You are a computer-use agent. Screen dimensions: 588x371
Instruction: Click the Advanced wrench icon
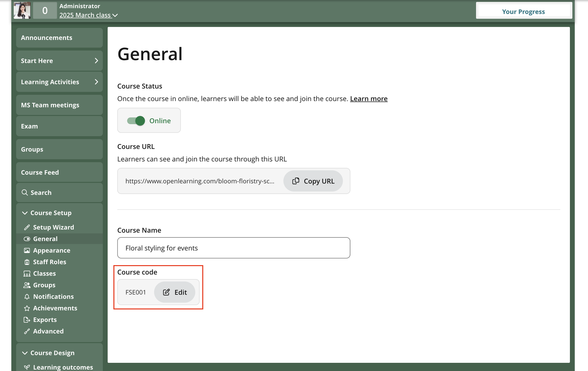[27, 331]
